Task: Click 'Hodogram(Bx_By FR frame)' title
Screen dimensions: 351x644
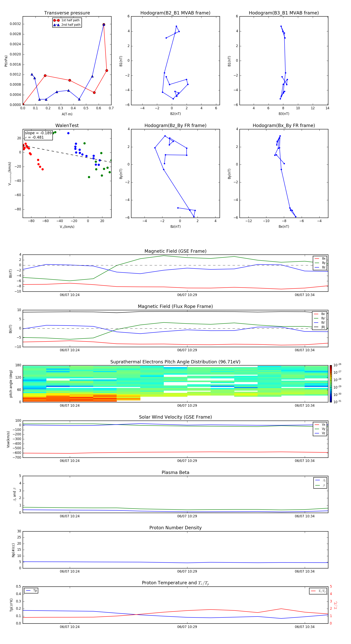Action: click(x=284, y=125)
